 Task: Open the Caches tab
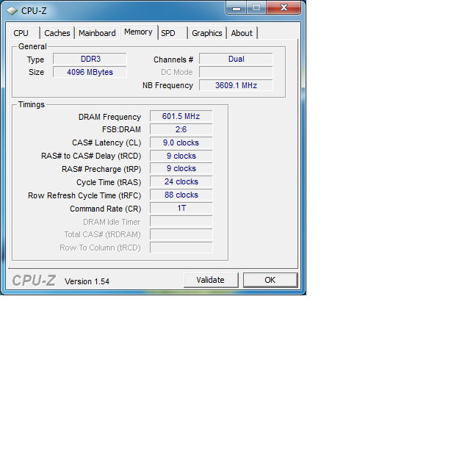tap(57, 33)
